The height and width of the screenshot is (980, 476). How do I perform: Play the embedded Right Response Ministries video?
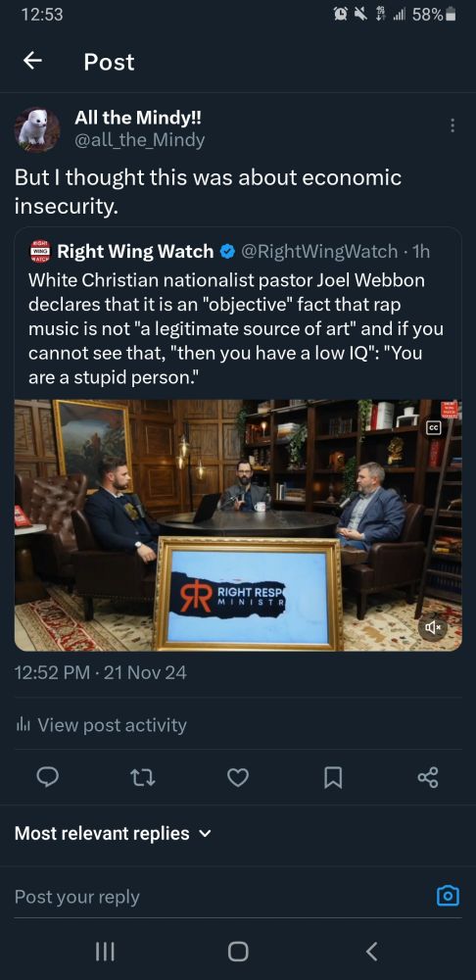click(x=238, y=525)
